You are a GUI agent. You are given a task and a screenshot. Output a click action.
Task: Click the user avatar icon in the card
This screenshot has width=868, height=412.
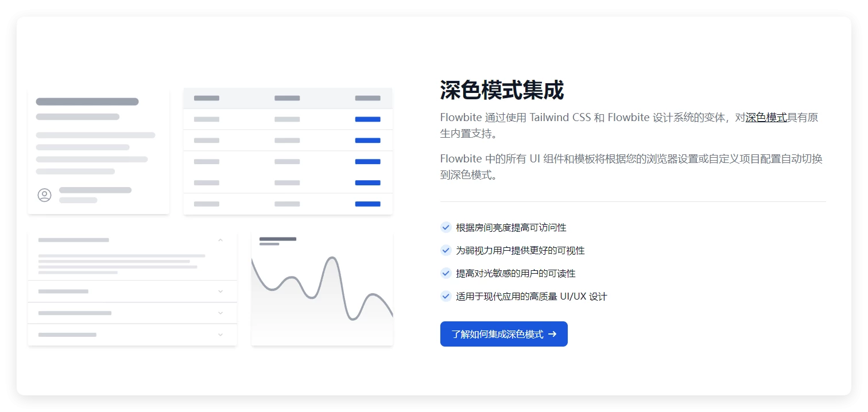click(44, 195)
